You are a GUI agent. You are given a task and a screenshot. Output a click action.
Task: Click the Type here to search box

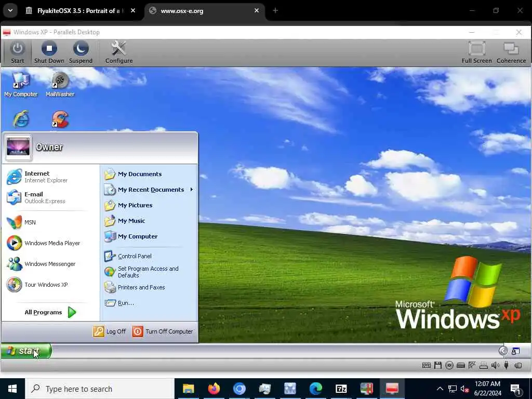[100, 389]
